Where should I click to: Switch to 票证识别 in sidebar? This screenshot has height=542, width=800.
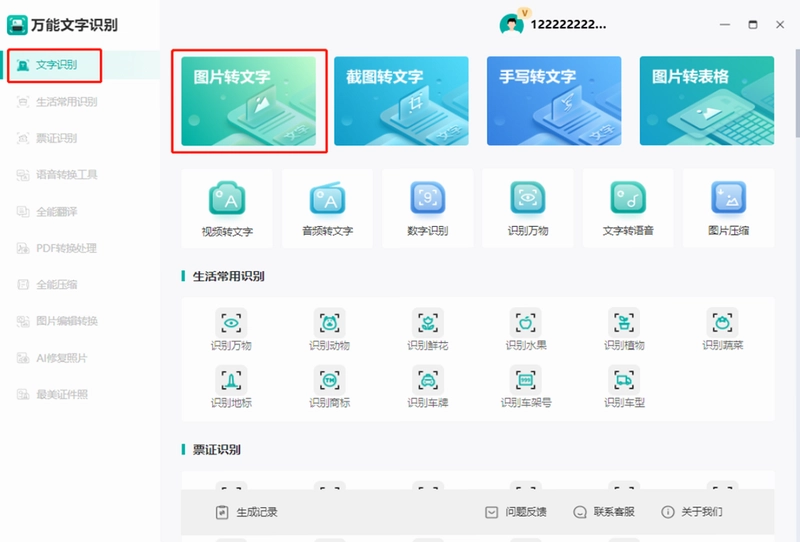click(47, 138)
